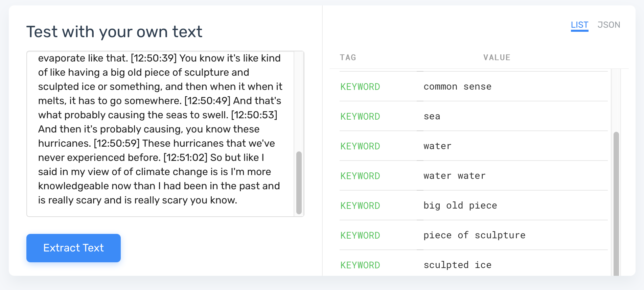Image resolution: width=644 pixels, height=290 pixels.
Task: Switch to the JSON tab
Action: (608, 25)
